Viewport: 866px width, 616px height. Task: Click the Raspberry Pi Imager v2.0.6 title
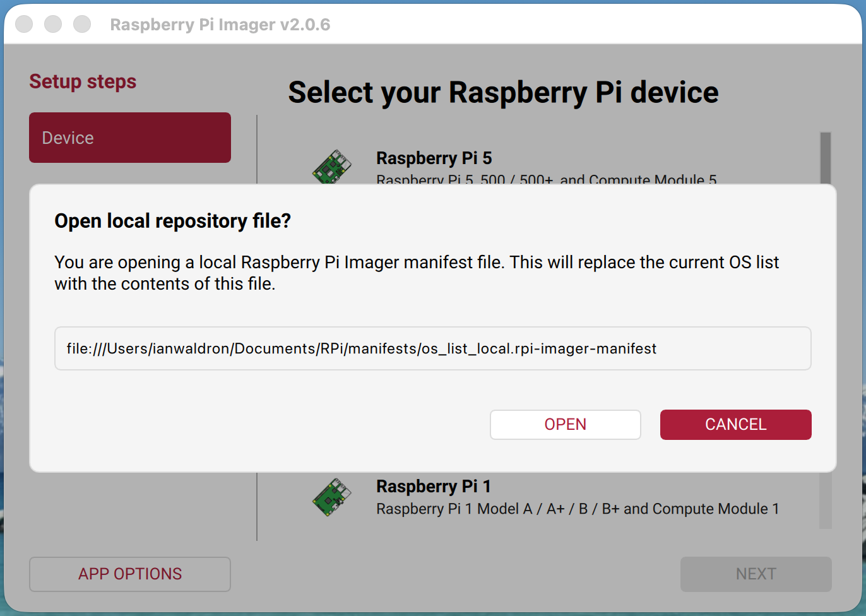(220, 24)
